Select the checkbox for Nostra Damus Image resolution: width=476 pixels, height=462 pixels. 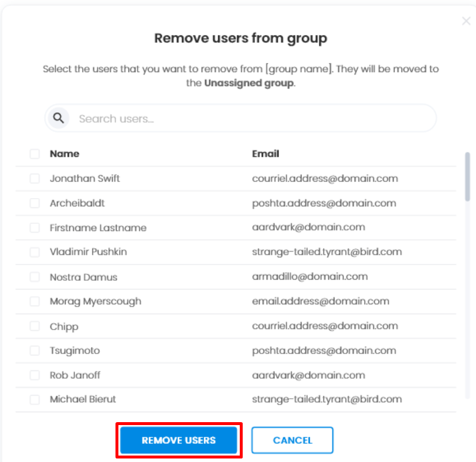[x=34, y=277]
